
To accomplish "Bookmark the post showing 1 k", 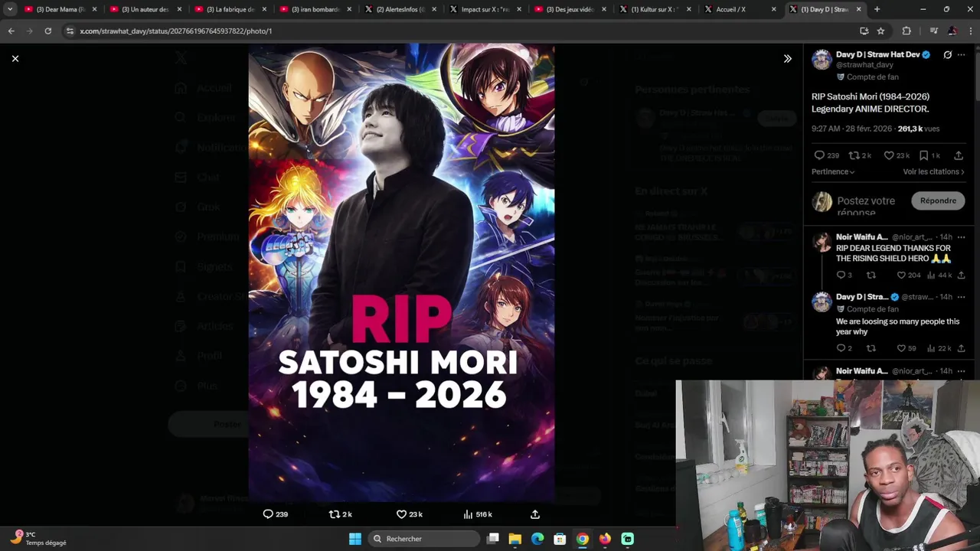I will 929,155.
